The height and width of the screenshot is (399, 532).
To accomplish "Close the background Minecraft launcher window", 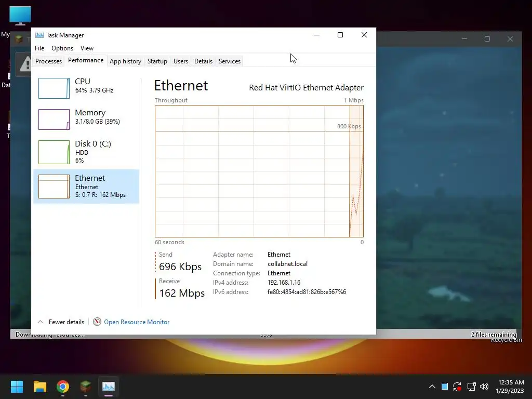I will point(510,39).
